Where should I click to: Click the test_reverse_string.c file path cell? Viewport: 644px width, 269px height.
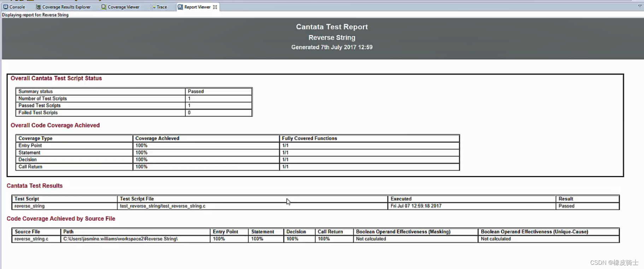click(x=252, y=206)
